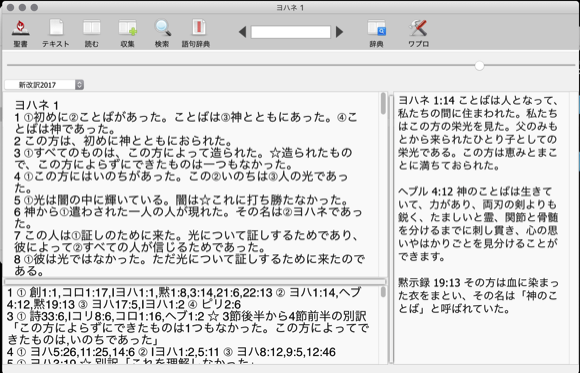Screen dimensions: 580x373
Task: Click the reference input field in toolbar
Action: tap(291, 32)
